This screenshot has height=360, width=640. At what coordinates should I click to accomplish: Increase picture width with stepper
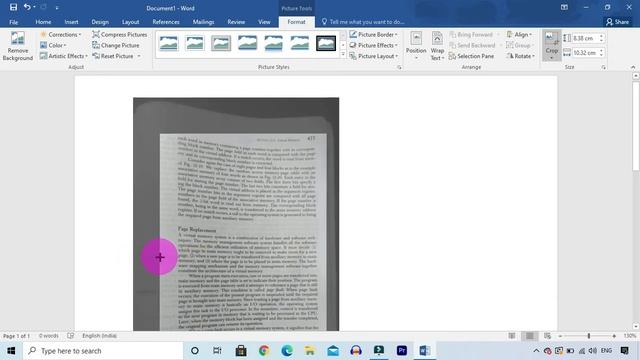click(x=601, y=51)
